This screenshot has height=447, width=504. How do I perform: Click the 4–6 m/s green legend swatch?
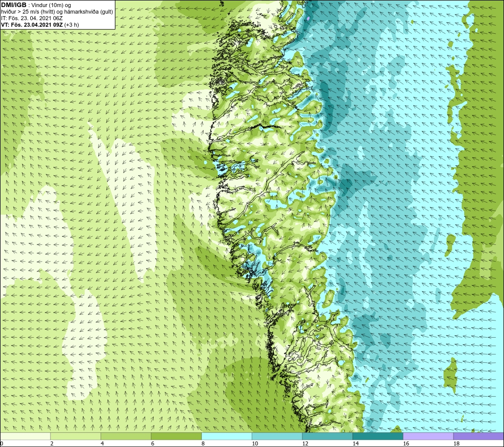[126, 436]
